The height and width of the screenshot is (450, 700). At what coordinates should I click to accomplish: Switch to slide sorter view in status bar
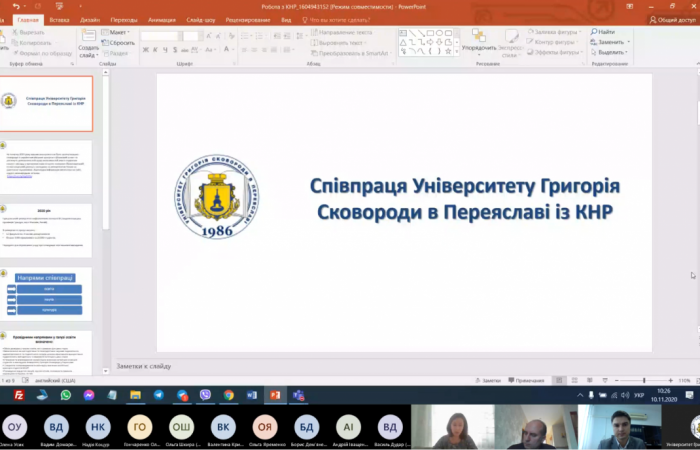click(x=575, y=380)
